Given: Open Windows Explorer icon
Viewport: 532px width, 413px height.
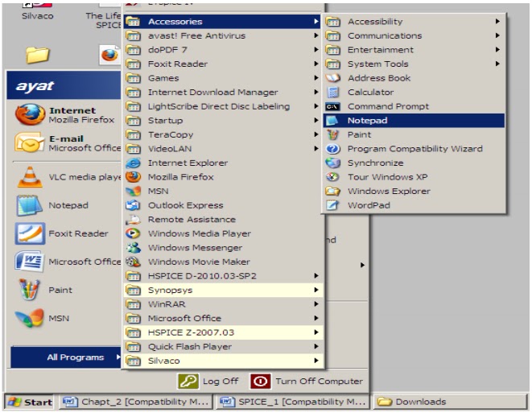Looking at the screenshot, I should pyautogui.click(x=332, y=192).
